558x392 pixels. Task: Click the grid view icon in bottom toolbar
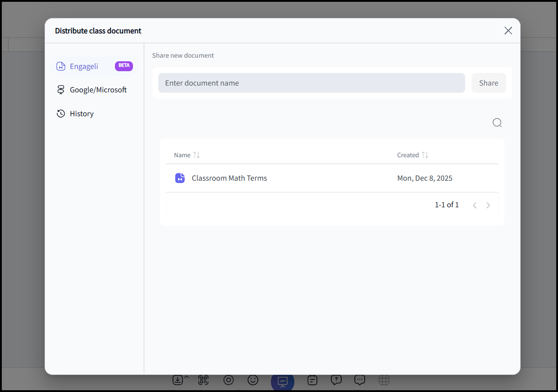pyautogui.click(x=384, y=380)
